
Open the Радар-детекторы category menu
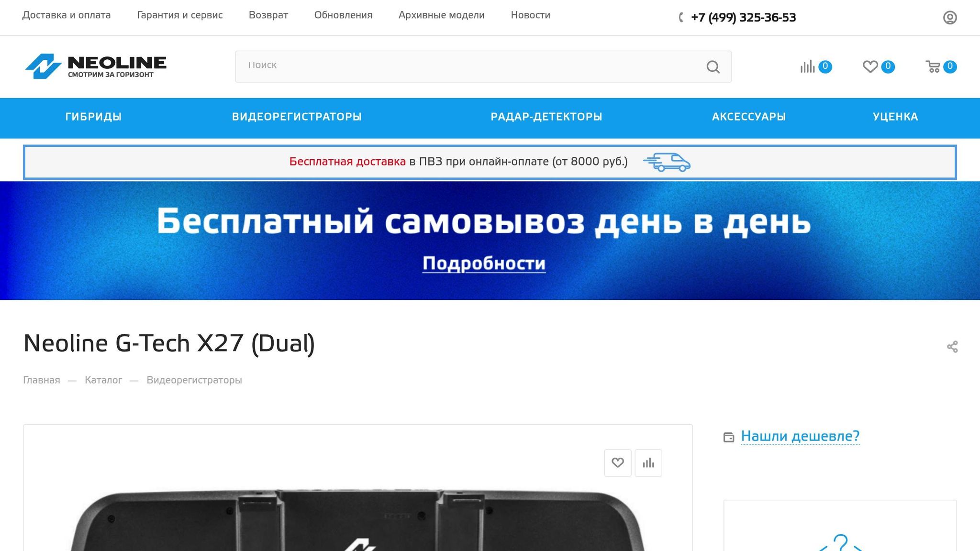tap(546, 117)
